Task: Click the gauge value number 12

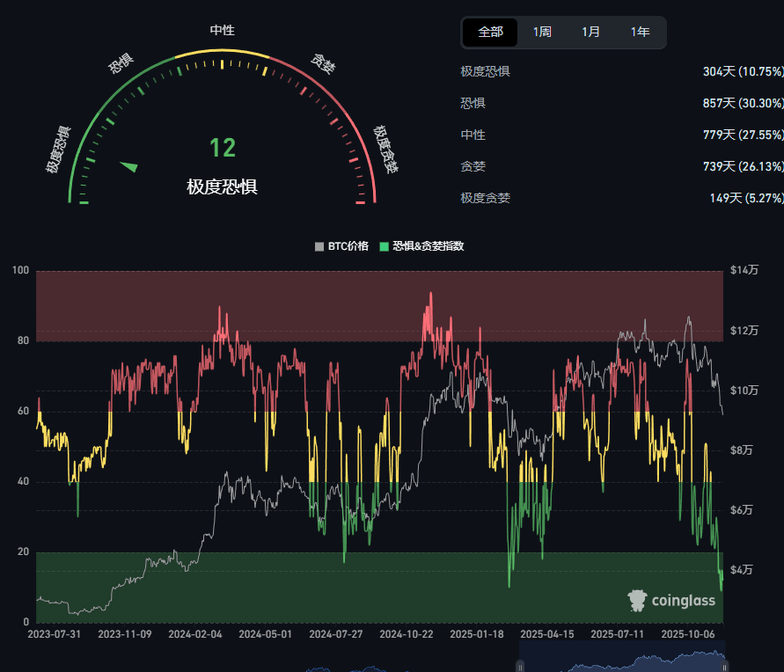Action: click(x=223, y=148)
